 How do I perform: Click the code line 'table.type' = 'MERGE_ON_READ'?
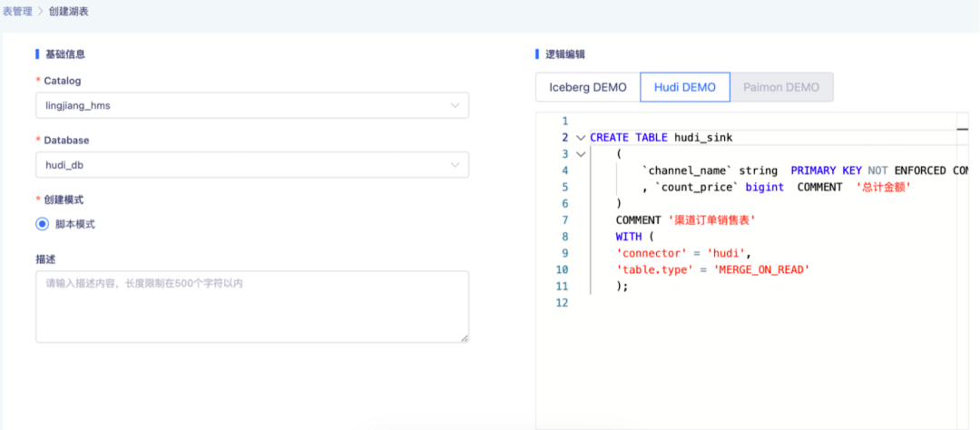(x=713, y=269)
